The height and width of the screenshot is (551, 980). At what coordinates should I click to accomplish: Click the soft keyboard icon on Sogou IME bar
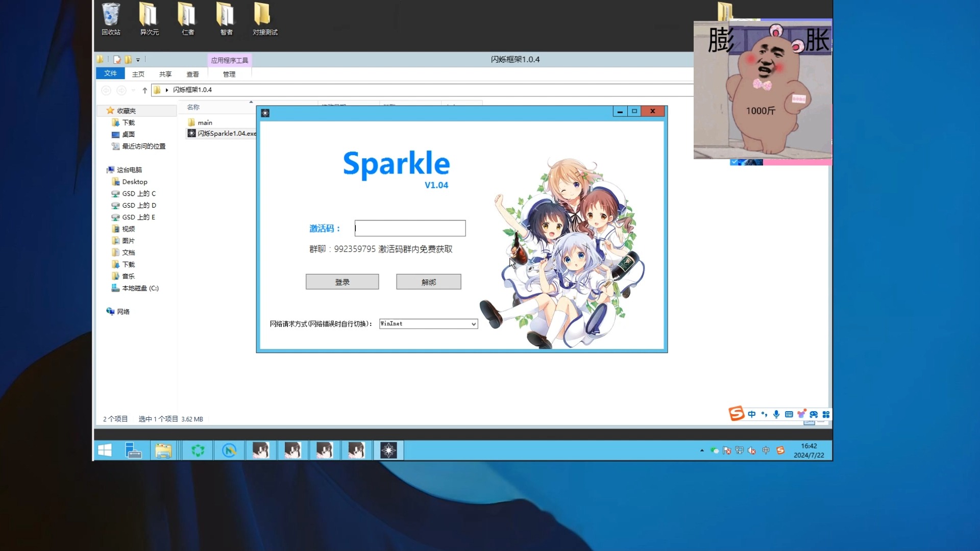(x=789, y=414)
